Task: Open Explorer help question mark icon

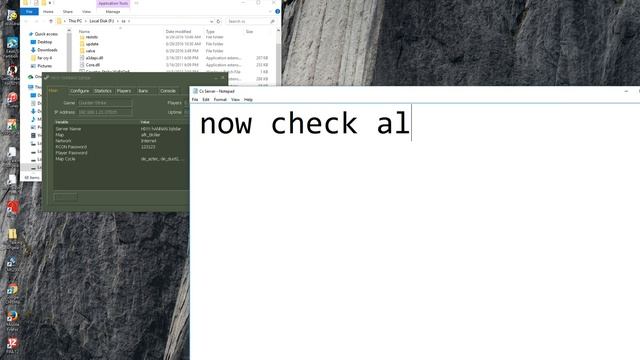Action: coord(278,11)
